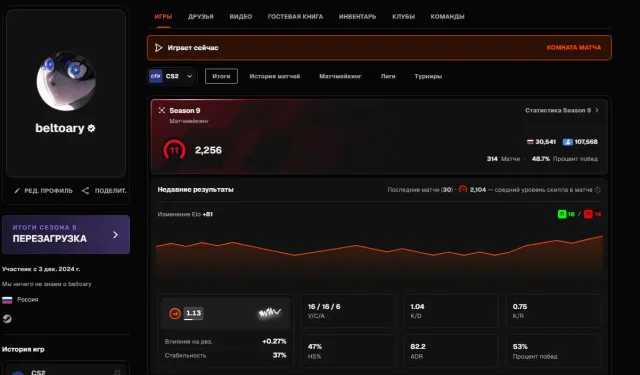Click the 0.75 K/R stat
This screenshot has height=375, width=640.
tap(553, 311)
